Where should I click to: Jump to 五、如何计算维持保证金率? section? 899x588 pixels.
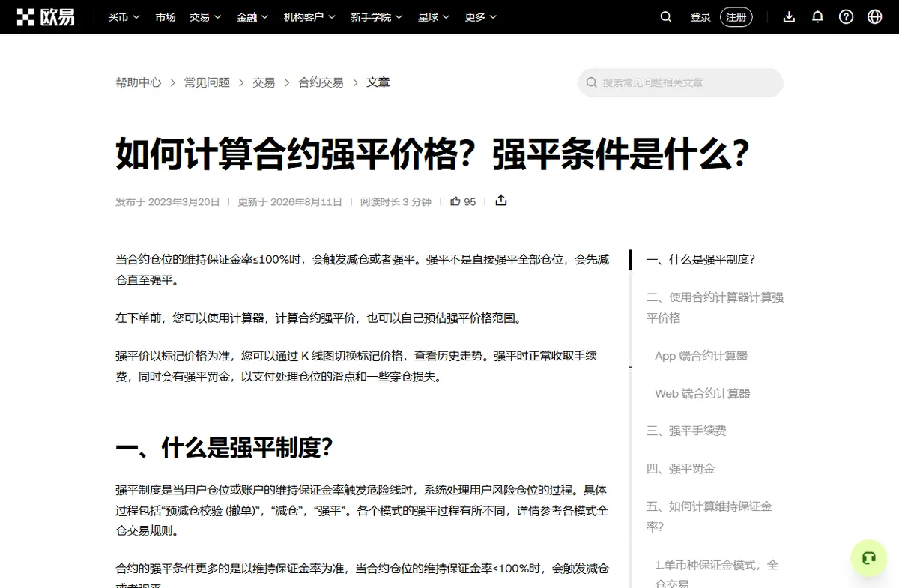tap(709, 516)
